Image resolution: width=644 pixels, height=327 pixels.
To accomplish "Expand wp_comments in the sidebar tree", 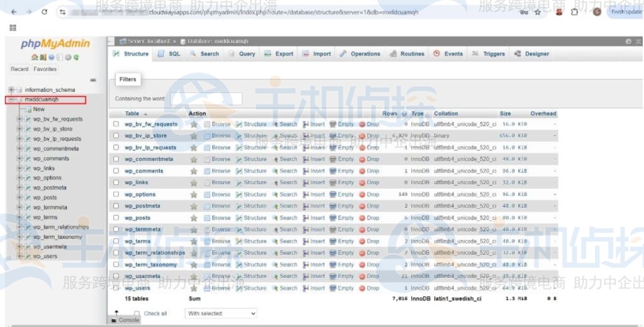I will click(21, 158).
